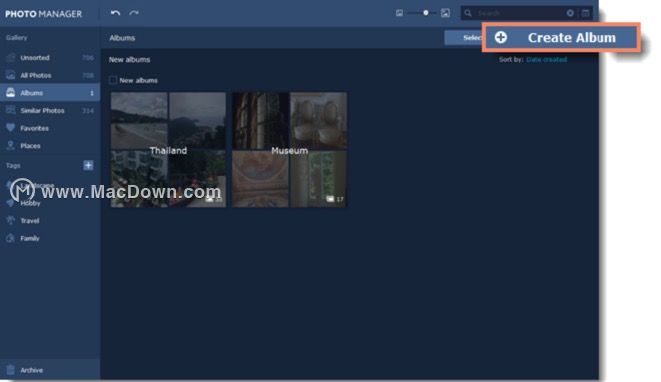
Task: Open the Thailand album thumbnail
Action: coord(168,150)
